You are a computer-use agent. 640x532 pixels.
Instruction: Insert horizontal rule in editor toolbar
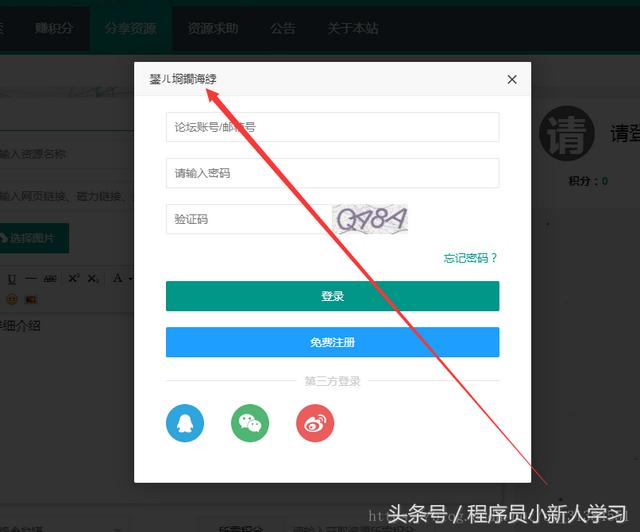click(x=31, y=279)
